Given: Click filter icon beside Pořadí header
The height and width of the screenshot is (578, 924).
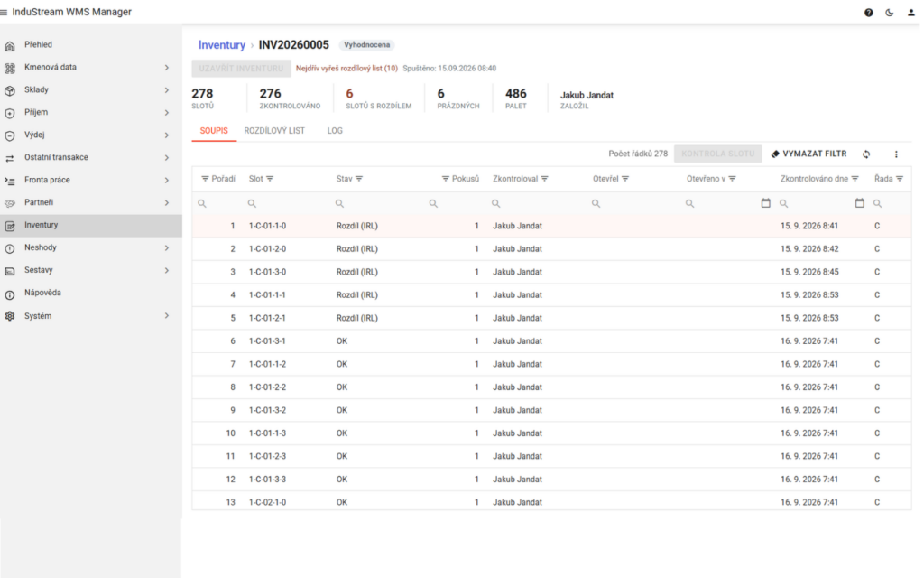Looking at the screenshot, I should point(205,179).
